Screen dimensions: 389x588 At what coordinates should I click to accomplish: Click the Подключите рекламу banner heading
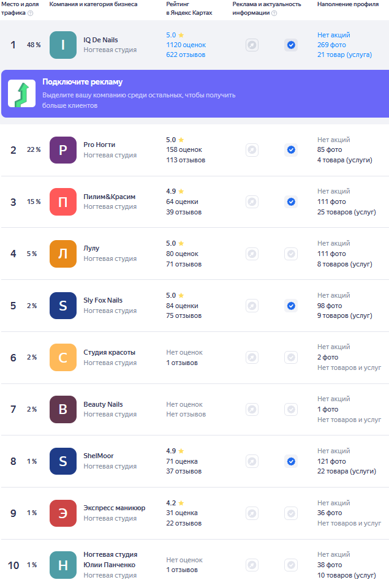(83, 81)
